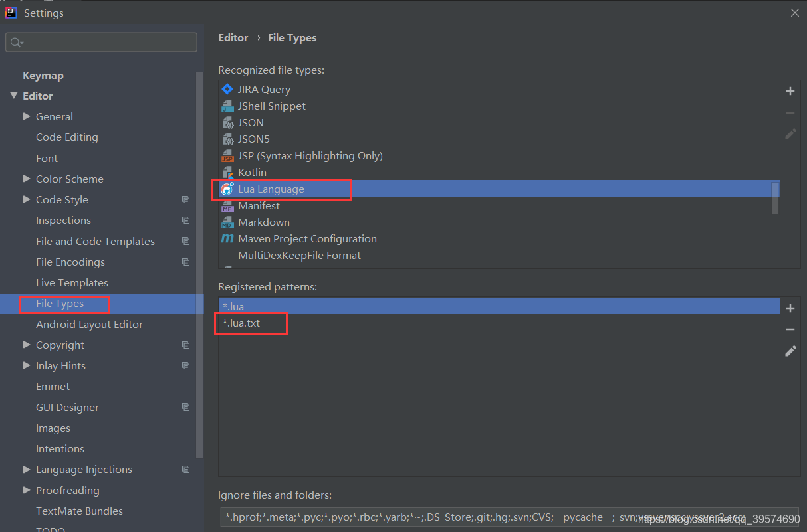
Task: Edit the selected recognized file type
Action: pyautogui.click(x=790, y=134)
